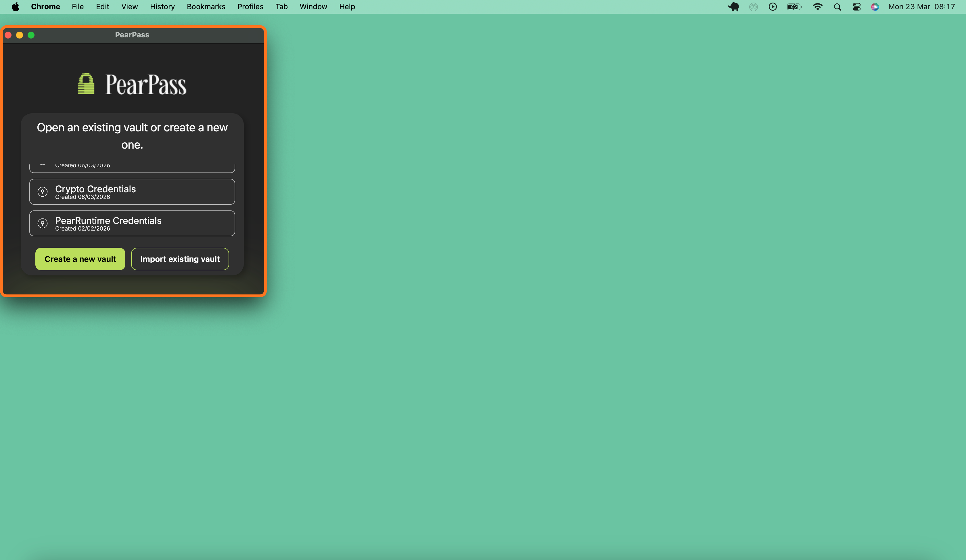The image size is (966, 560).
Task: Click the lock icon beside Crypto Credentials
Action: (43, 192)
